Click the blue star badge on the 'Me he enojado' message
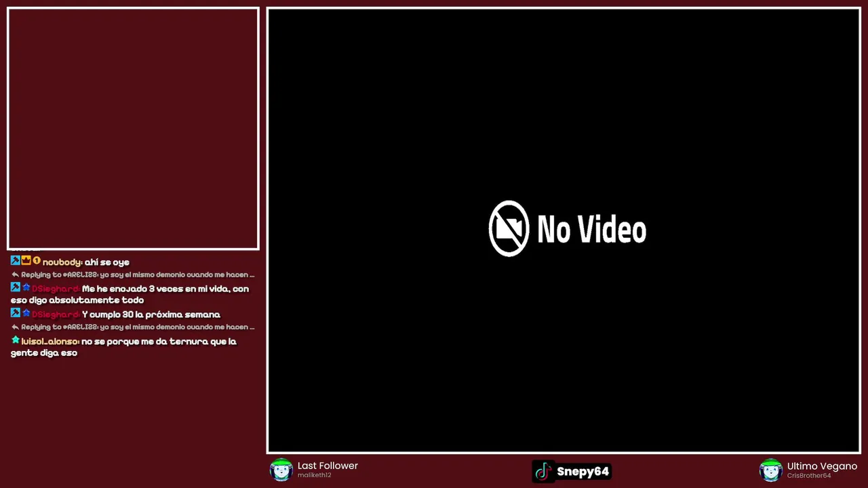Viewport: 868px width, 488px height. pyautogui.click(x=26, y=287)
